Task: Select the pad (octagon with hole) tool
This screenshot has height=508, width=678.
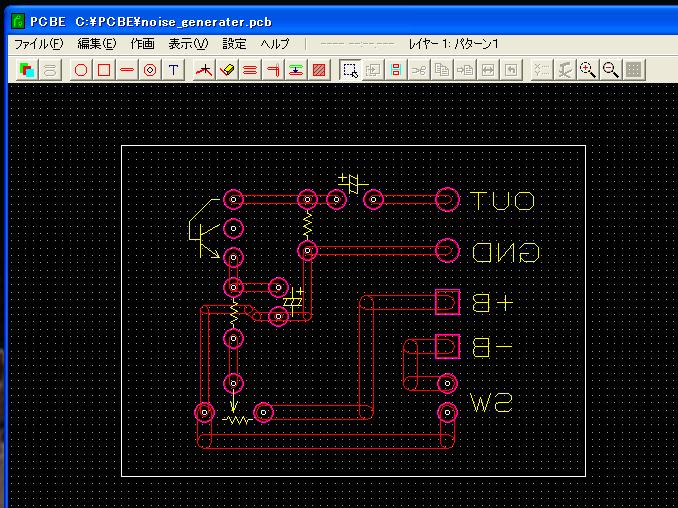Action: click(150, 70)
